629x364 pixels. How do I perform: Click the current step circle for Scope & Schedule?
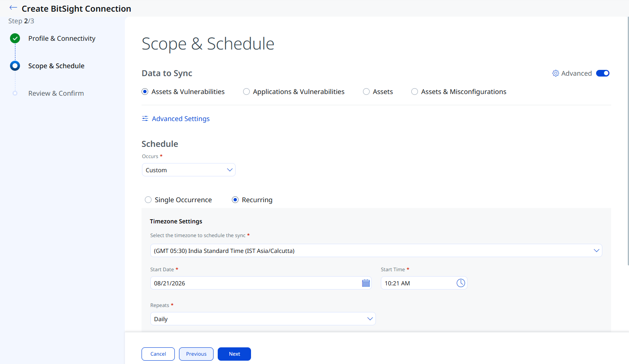click(x=15, y=66)
